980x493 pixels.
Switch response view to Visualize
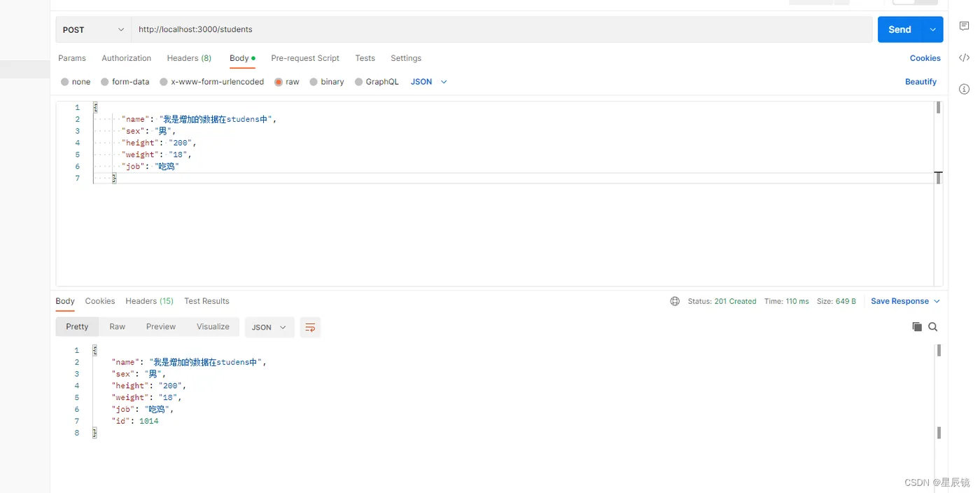point(213,327)
